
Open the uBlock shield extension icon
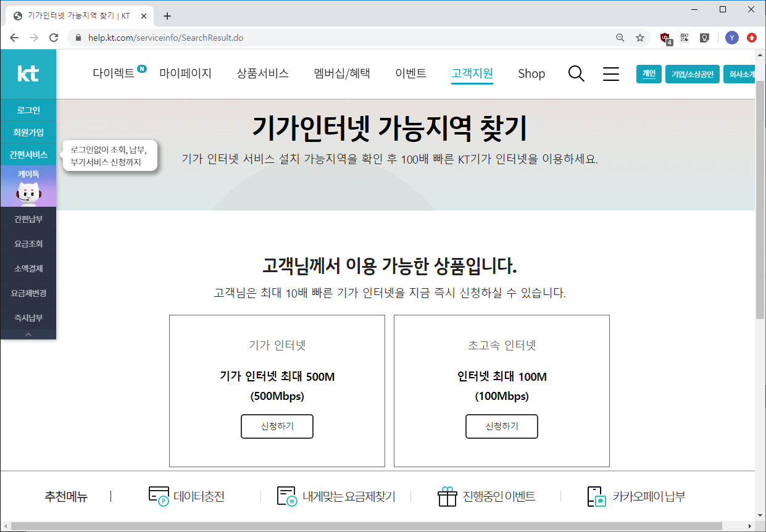[x=665, y=38]
